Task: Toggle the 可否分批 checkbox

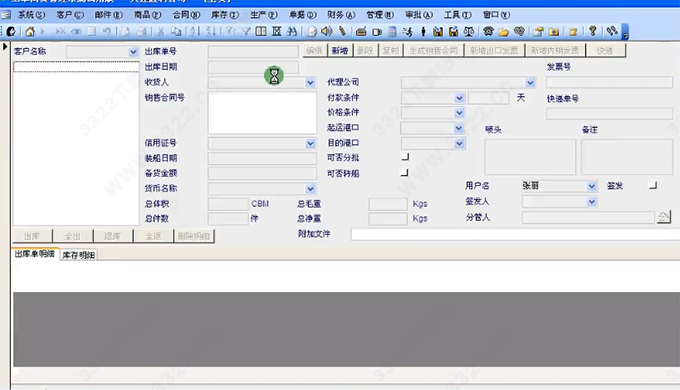Action: pos(405,157)
